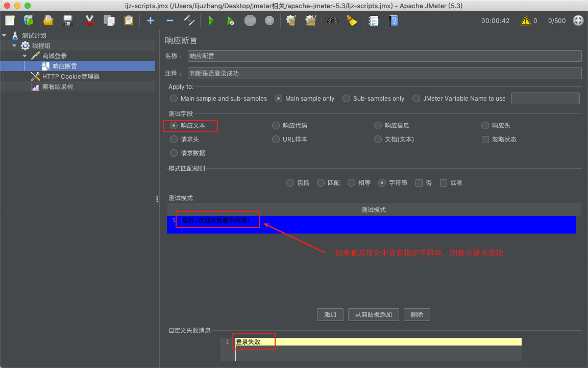Select 请求数据 radio button

[x=174, y=153]
